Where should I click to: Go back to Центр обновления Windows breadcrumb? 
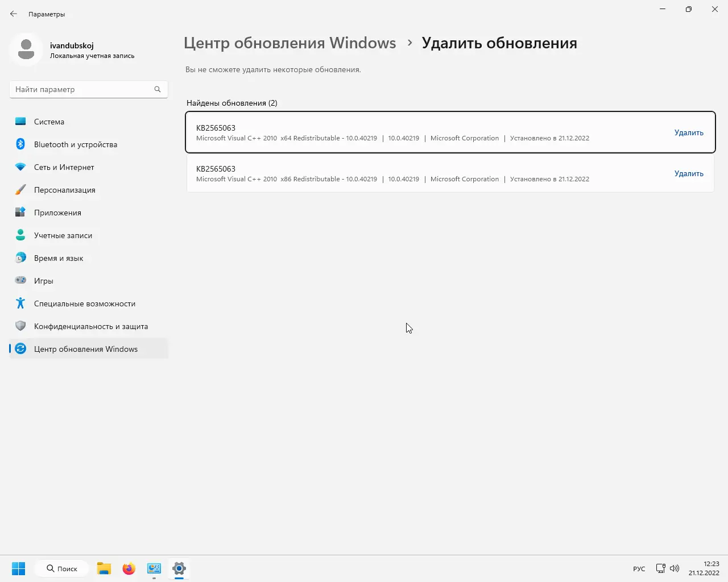[x=290, y=43]
